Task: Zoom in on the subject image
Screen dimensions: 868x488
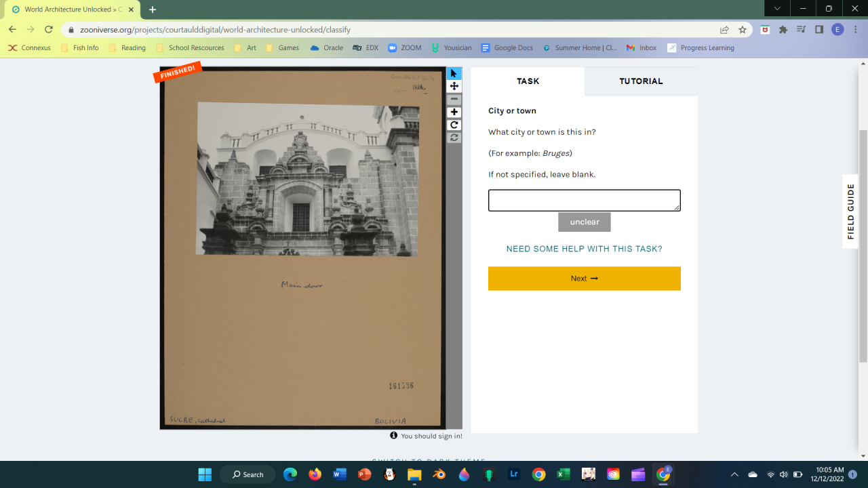Action: (454, 112)
